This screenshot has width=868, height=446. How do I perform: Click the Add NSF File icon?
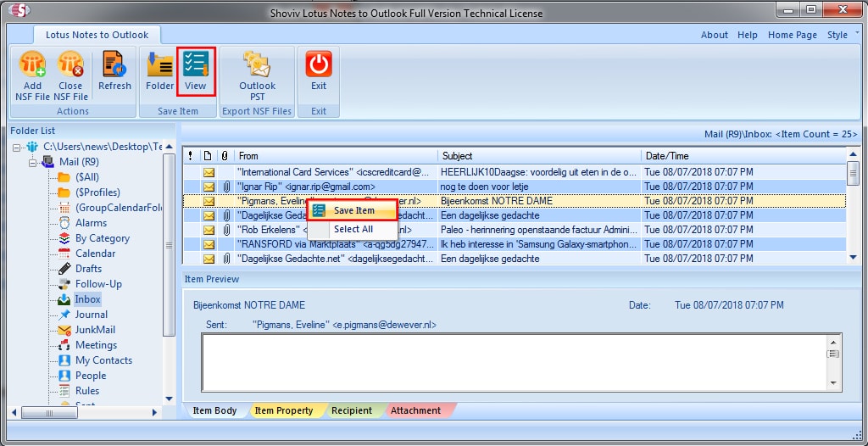click(x=32, y=64)
